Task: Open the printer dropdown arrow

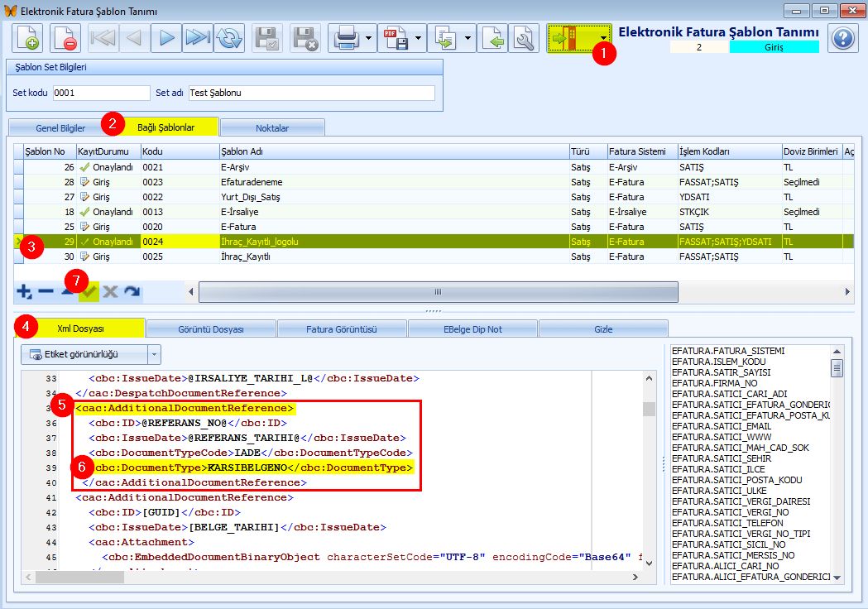Action: (x=369, y=38)
